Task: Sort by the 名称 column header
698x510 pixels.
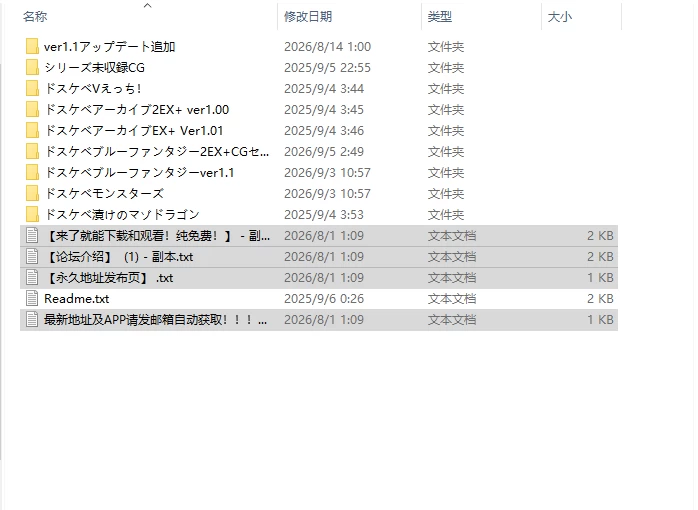Action: (x=35, y=16)
